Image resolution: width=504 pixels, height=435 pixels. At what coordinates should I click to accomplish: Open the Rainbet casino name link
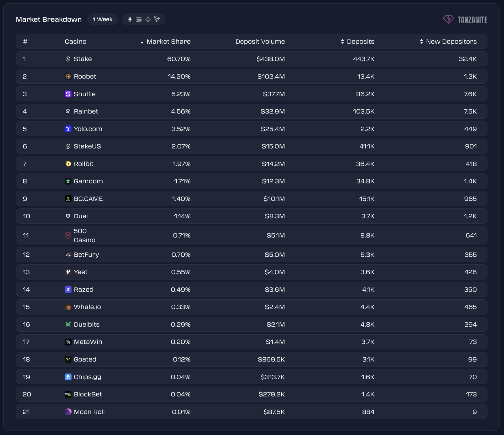86,111
